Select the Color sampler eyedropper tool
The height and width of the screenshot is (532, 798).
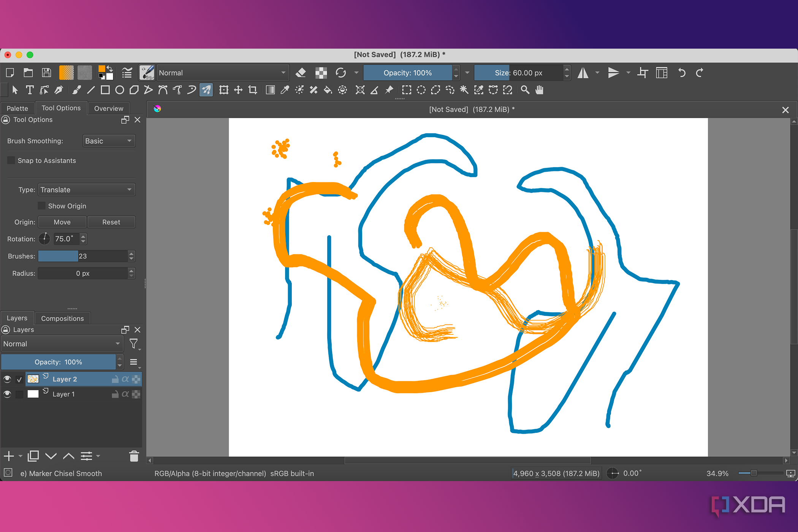pyautogui.click(x=285, y=90)
